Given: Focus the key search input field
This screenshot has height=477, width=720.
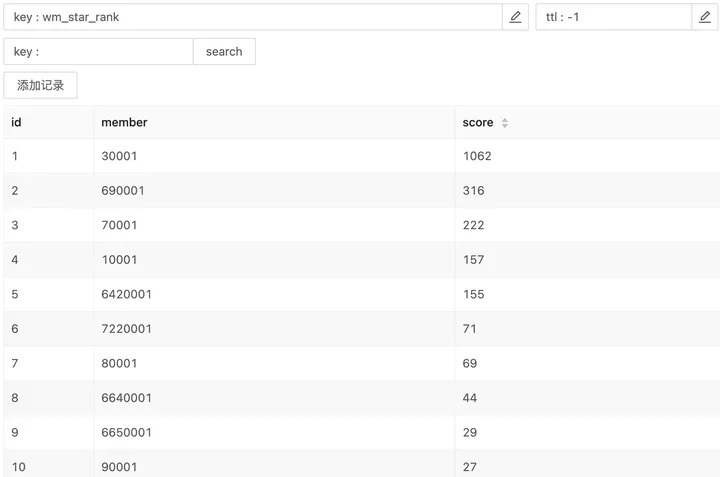Looking at the screenshot, I should pyautogui.click(x=98, y=51).
